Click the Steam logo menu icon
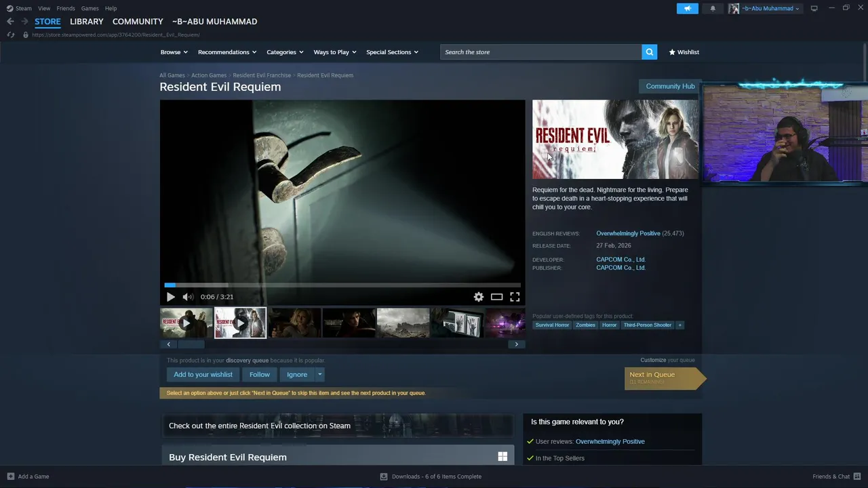The width and height of the screenshot is (868, 488). click(9, 8)
